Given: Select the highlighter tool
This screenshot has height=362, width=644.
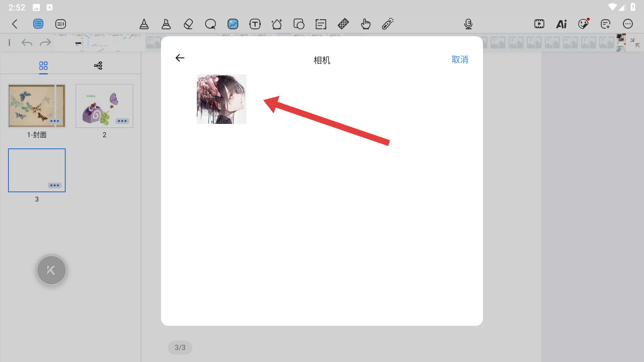Looking at the screenshot, I should [166, 24].
